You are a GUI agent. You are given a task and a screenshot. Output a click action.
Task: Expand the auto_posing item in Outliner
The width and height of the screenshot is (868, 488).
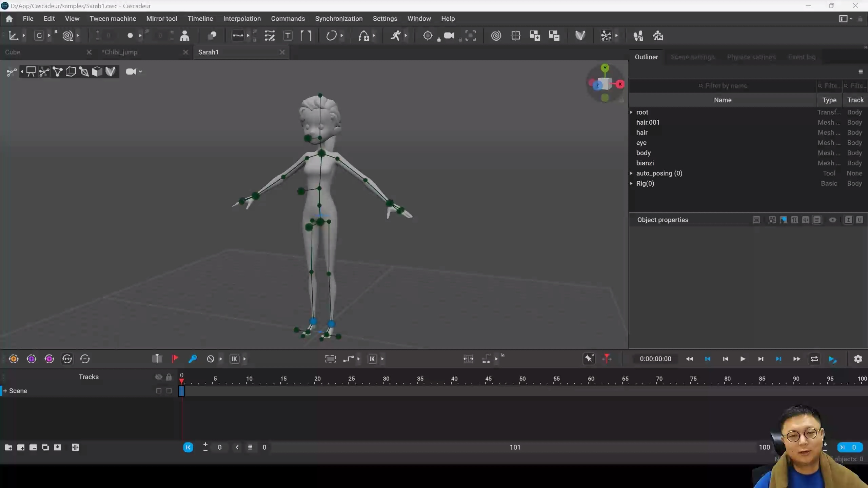pos(631,173)
